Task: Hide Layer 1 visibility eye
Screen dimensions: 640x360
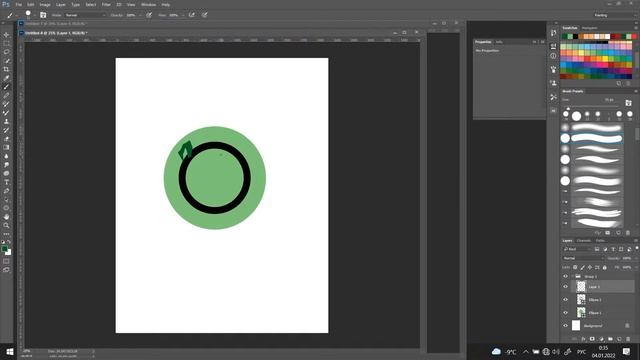Action: pyautogui.click(x=565, y=287)
